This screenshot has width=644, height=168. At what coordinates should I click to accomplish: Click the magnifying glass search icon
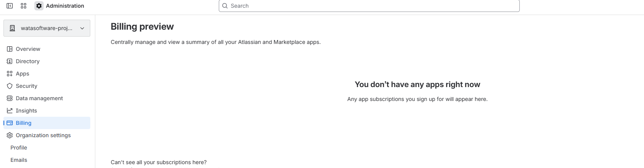pyautogui.click(x=225, y=6)
